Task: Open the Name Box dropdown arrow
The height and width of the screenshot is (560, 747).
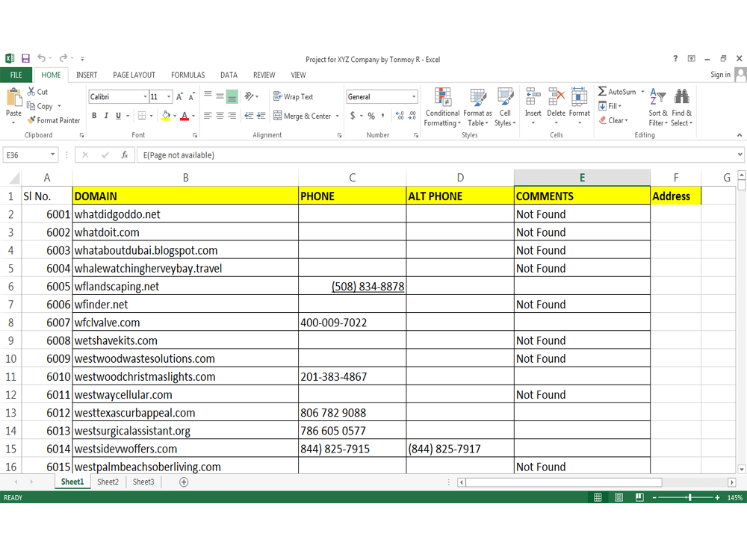Action: pos(52,155)
